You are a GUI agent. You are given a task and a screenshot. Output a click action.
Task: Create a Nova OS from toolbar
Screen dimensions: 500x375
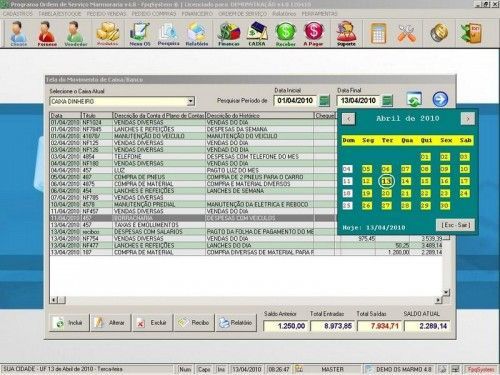140,33
